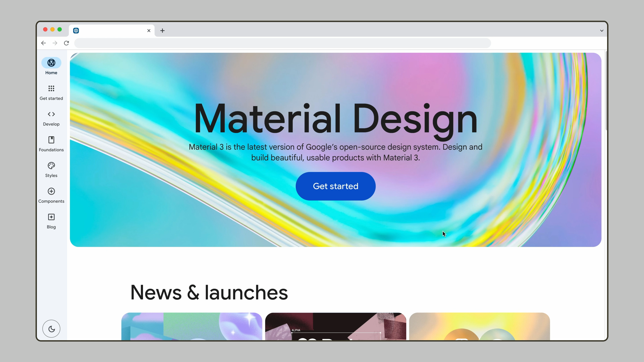Open the first news card with purple sphere
644x362 pixels.
click(192, 326)
